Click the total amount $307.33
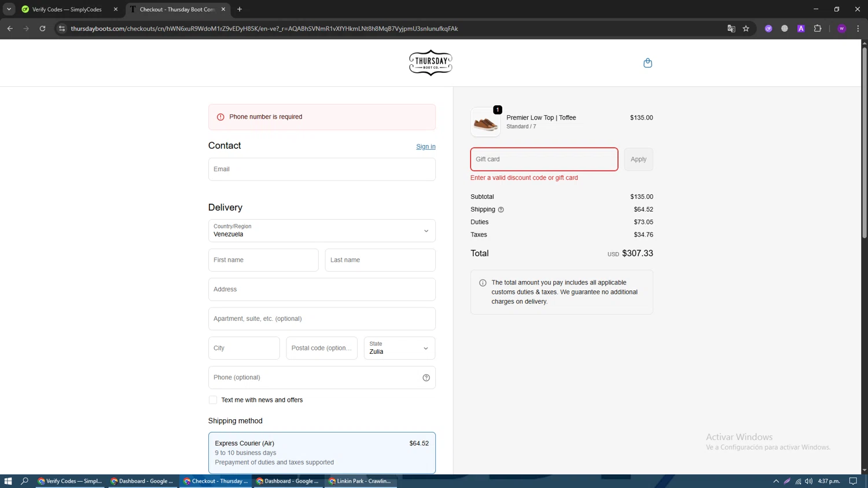 click(638, 253)
